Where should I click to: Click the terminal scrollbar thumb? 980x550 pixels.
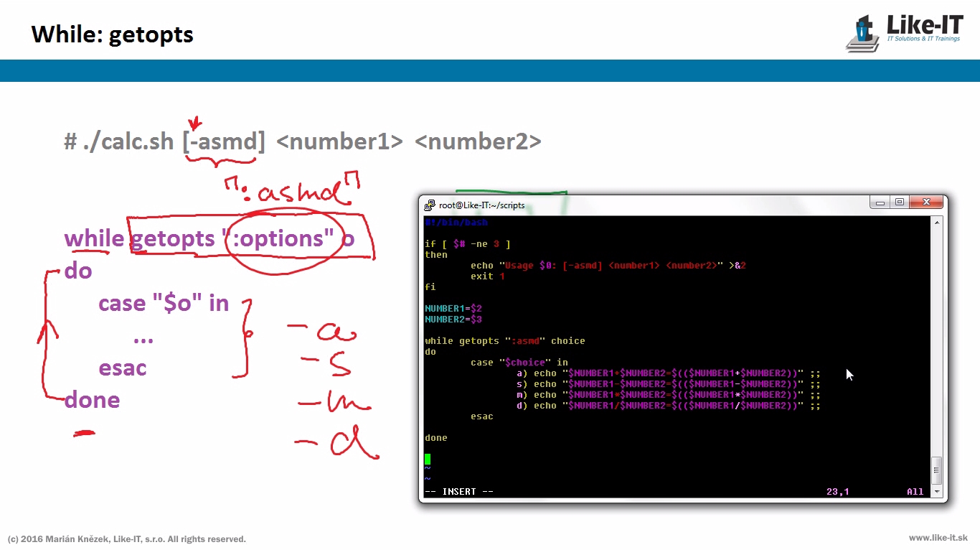(936, 470)
